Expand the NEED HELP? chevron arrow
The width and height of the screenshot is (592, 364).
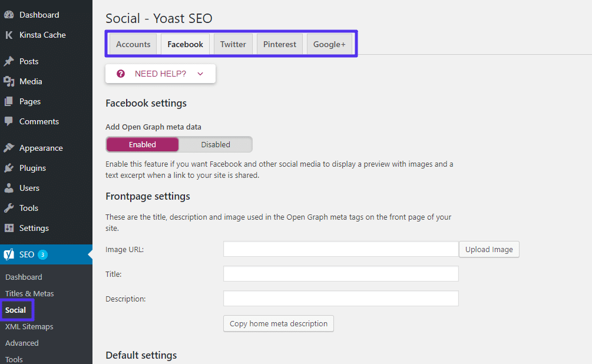tap(200, 74)
